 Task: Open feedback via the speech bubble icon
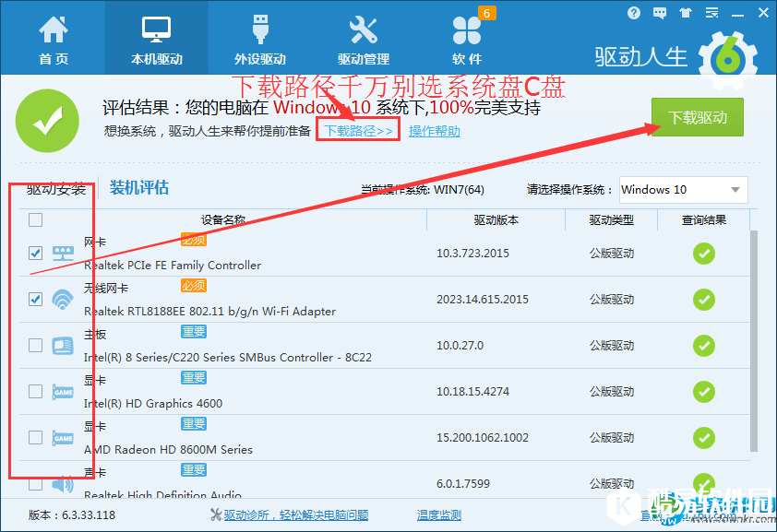tap(659, 12)
